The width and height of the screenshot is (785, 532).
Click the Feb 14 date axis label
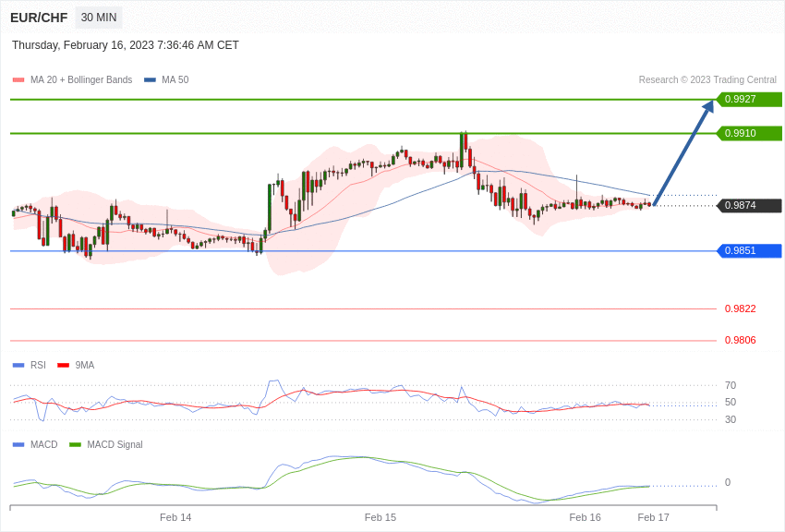point(175,517)
